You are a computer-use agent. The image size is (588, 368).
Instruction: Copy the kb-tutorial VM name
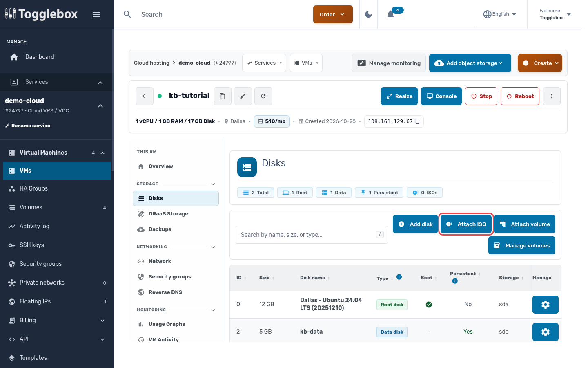[x=223, y=96]
